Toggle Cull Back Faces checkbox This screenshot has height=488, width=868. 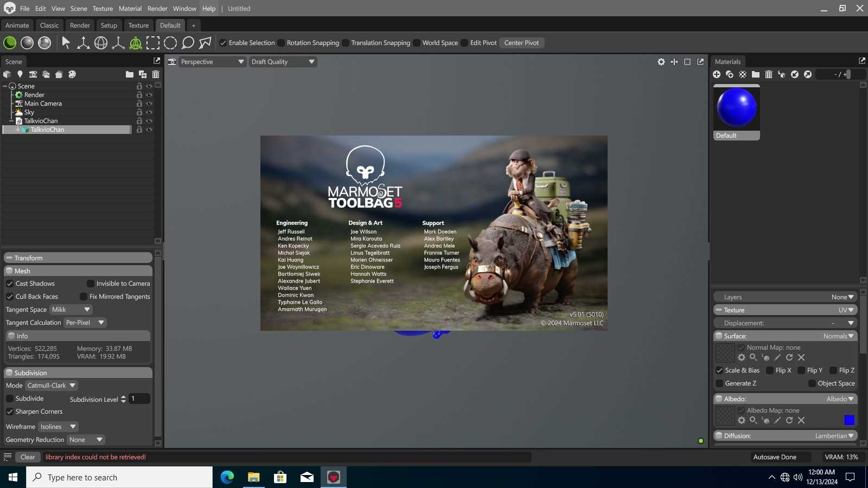click(x=10, y=297)
